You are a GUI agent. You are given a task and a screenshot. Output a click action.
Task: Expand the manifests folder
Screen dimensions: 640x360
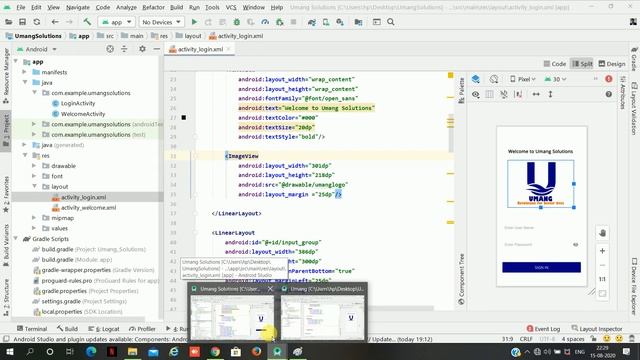[x=24, y=72]
